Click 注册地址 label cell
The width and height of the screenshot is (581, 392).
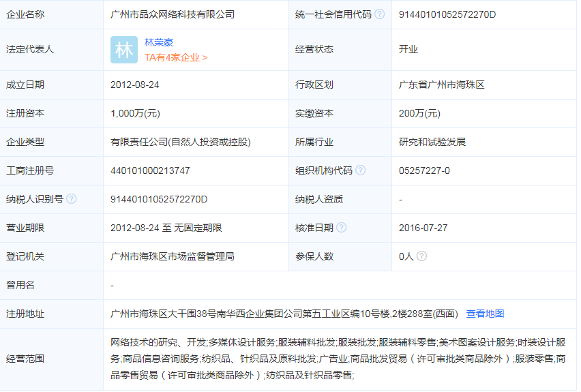52,314
